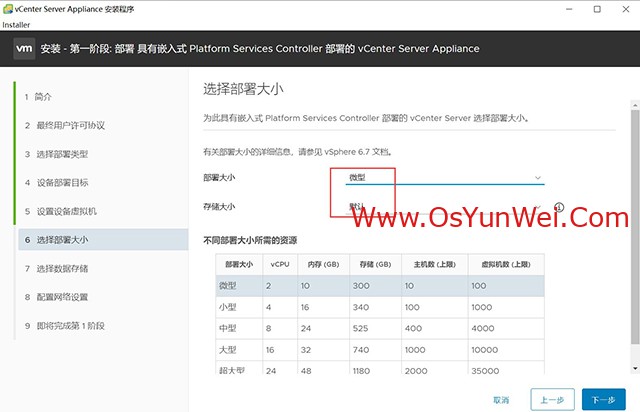Viewport: 640px width, 412px height.
Task: Go to step 5 设置设备虚拟机
Action: pyautogui.click(x=60, y=211)
